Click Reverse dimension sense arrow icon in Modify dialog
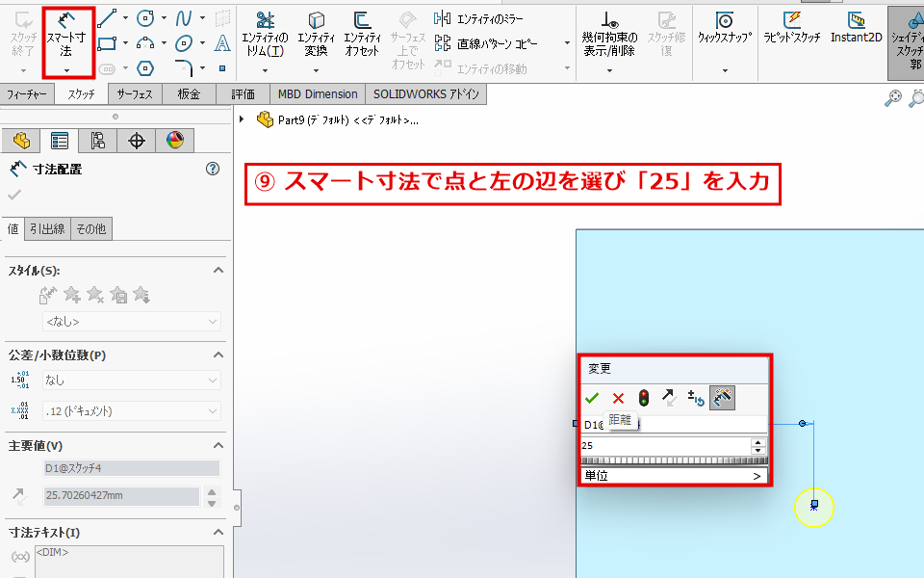The height and width of the screenshot is (578, 924). [x=669, y=398]
